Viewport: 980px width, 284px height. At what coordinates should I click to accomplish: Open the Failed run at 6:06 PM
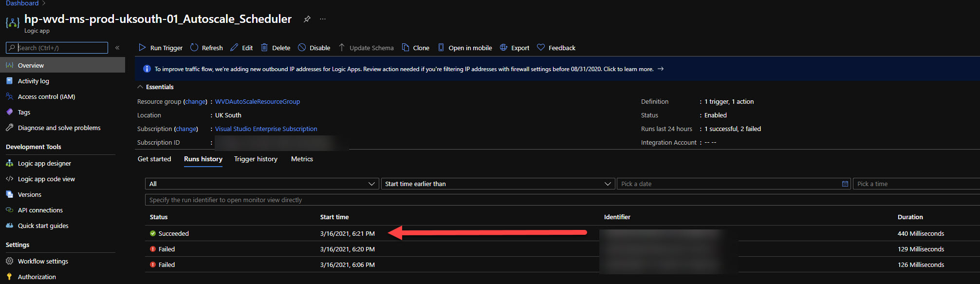tap(562, 265)
